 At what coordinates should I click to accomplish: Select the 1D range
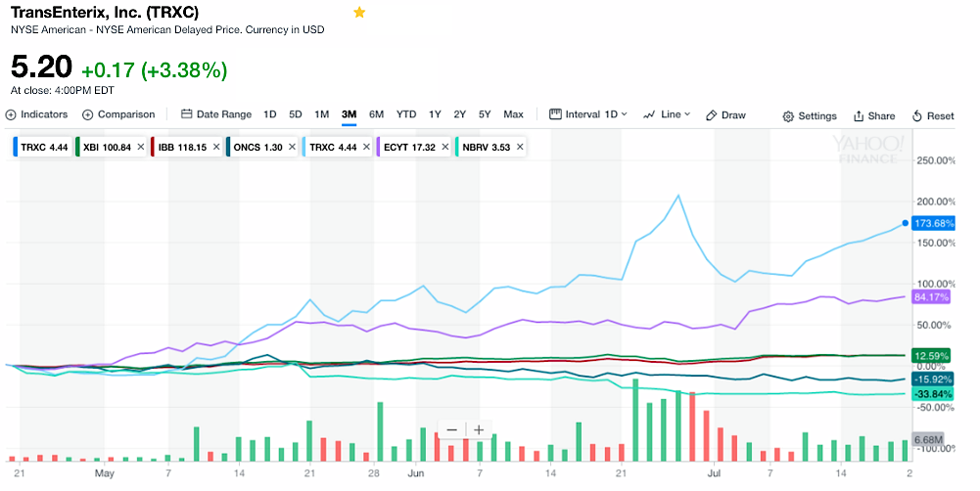pos(269,114)
